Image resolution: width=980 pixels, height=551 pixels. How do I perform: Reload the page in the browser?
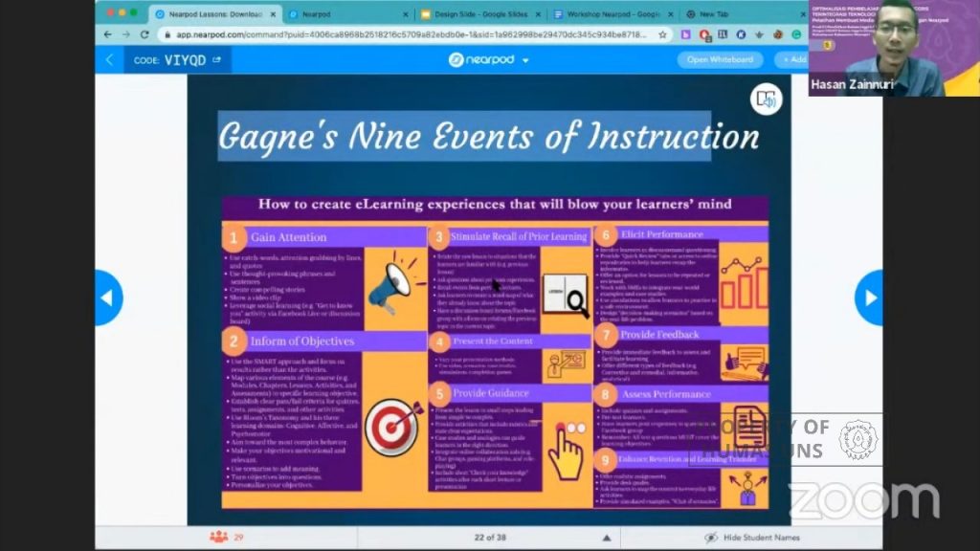point(145,35)
